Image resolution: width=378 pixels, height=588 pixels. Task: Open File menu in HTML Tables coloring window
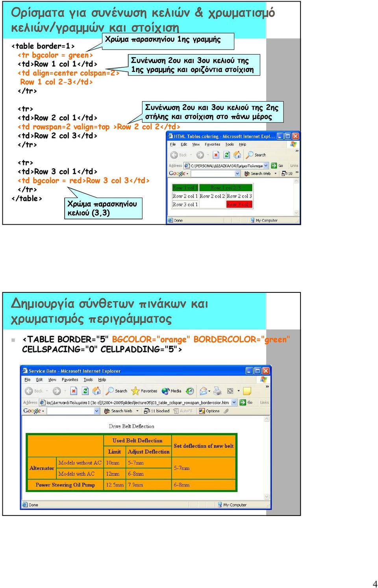pyautogui.click(x=172, y=144)
